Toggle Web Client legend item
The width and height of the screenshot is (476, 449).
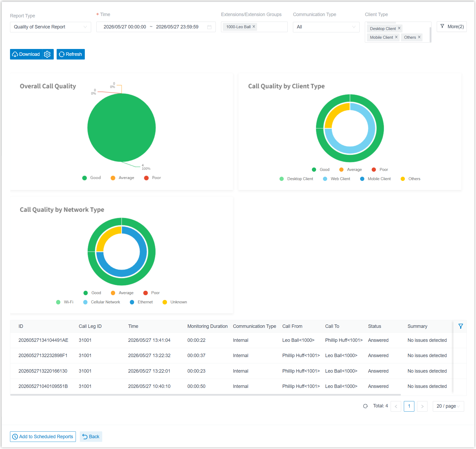click(x=337, y=179)
